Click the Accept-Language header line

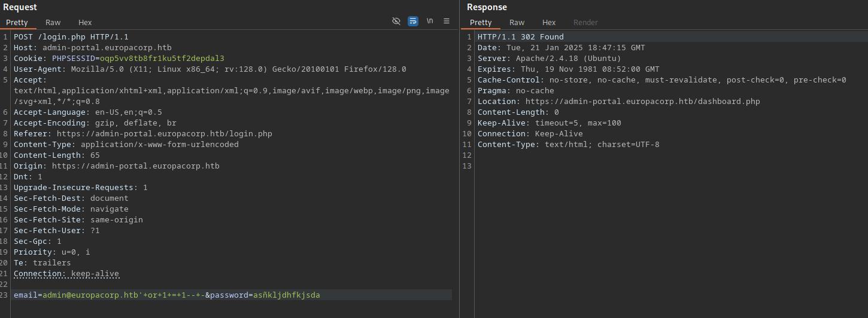(x=88, y=112)
